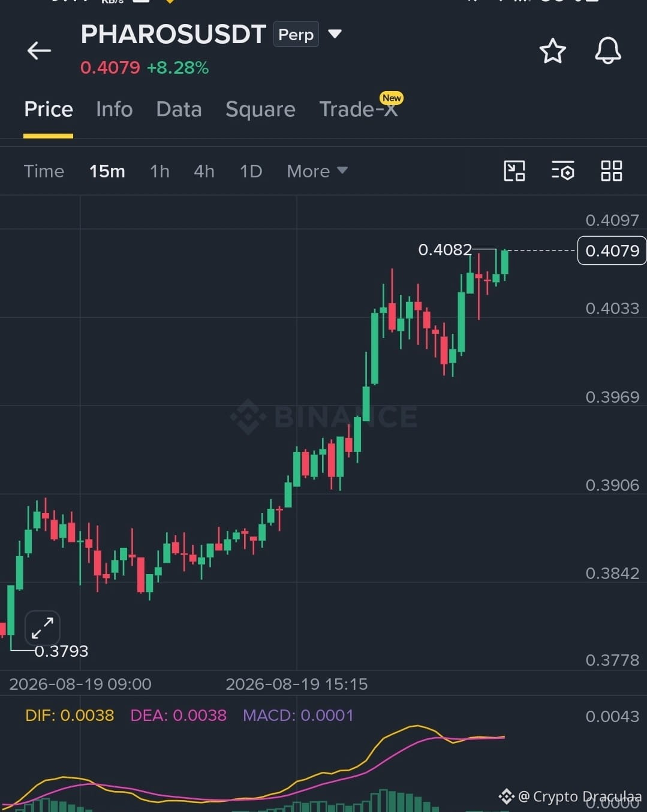647x812 pixels.
Task: Tap the 2026-08-19 15:15 time label
Action: click(x=296, y=684)
